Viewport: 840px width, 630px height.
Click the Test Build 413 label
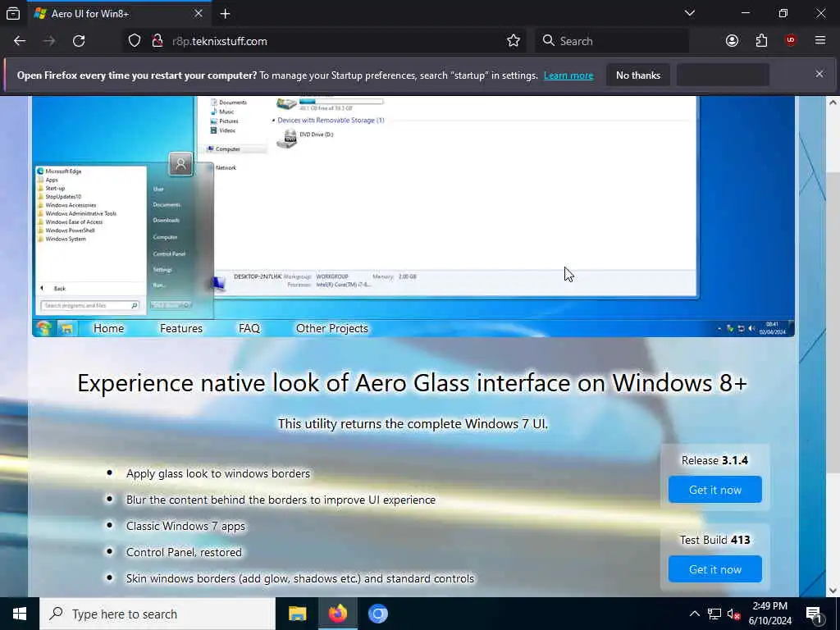pos(714,540)
